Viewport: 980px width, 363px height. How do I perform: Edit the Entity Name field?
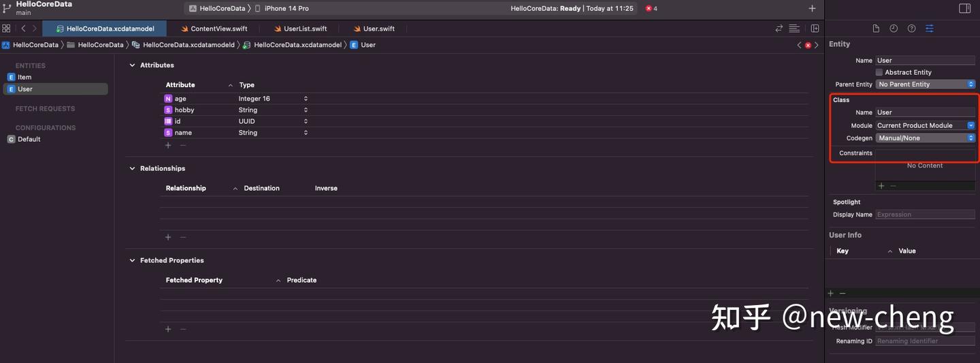click(x=925, y=61)
